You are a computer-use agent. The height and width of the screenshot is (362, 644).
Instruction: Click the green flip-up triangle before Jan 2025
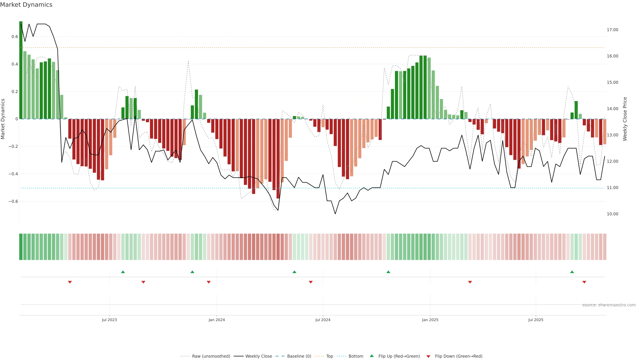point(388,272)
